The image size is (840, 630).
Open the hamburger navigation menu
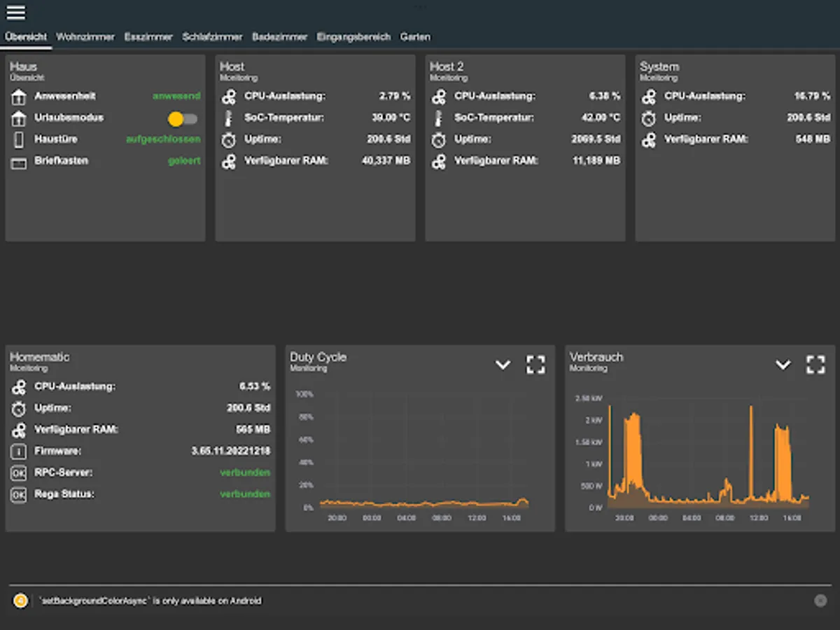tap(15, 13)
